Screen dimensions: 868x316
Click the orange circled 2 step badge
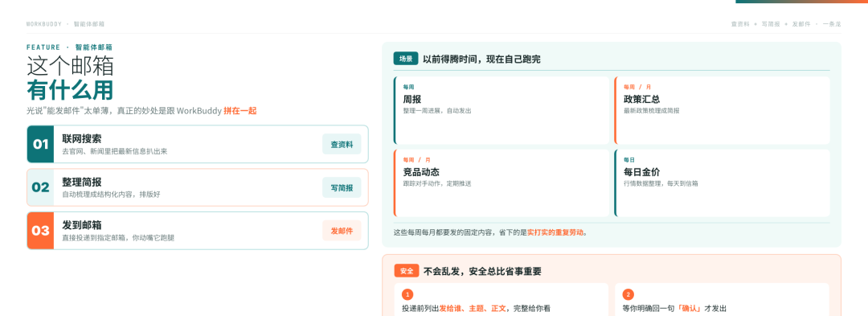[x=628, y=294]
